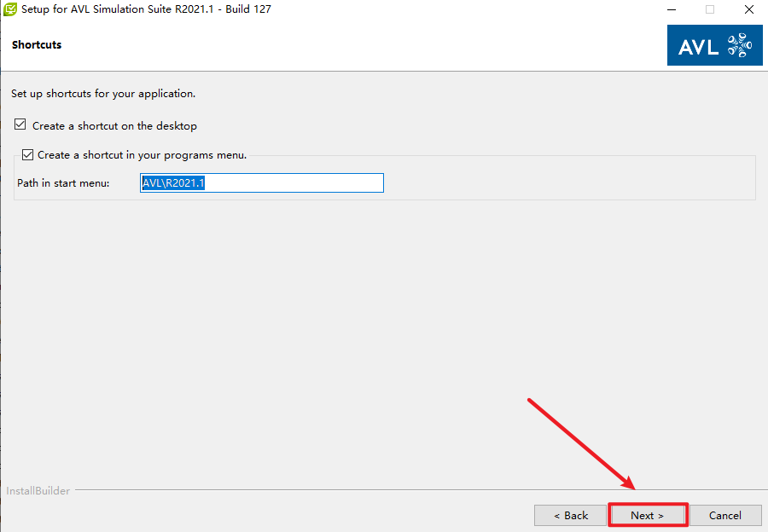Click the highlighted AVL\R2021.1 text in the path field
This screenshot has width=768, height=532.
click(x=173, y=183)
